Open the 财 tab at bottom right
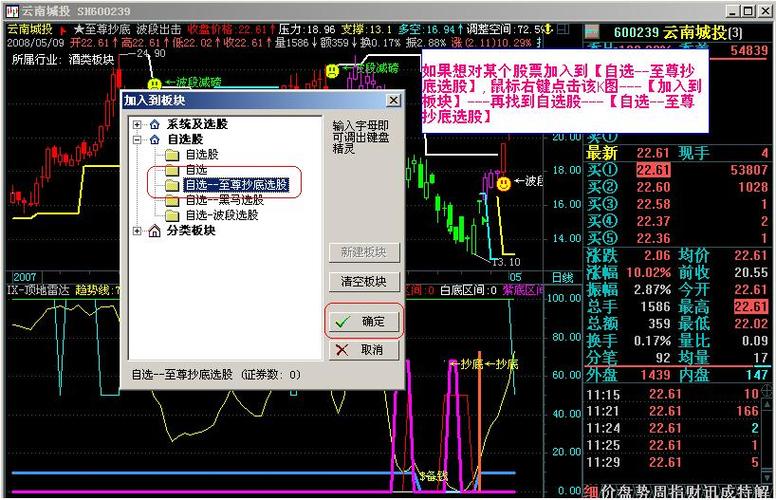Image resolution: width=776 pixels, height=500 pixels. point(694,492)
